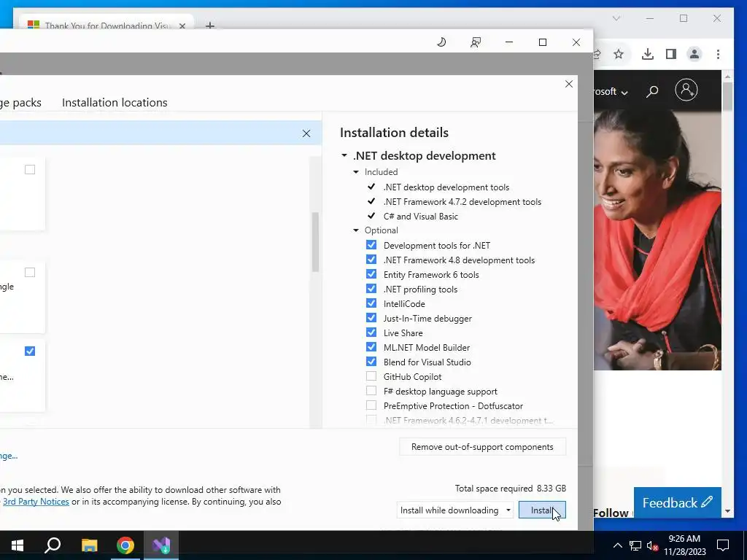Uncheck Just-In-Time debugger

click(371, 318)
